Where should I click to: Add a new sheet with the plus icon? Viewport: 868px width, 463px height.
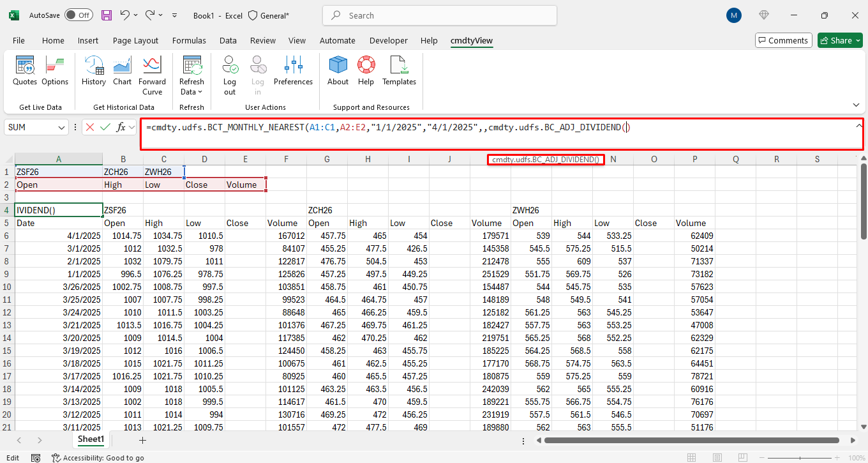coord(142,440)
